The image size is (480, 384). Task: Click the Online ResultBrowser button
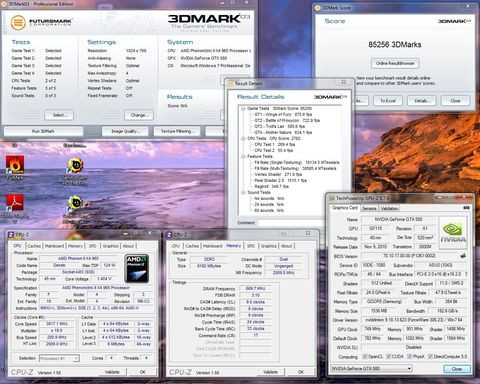pos(395,63)
